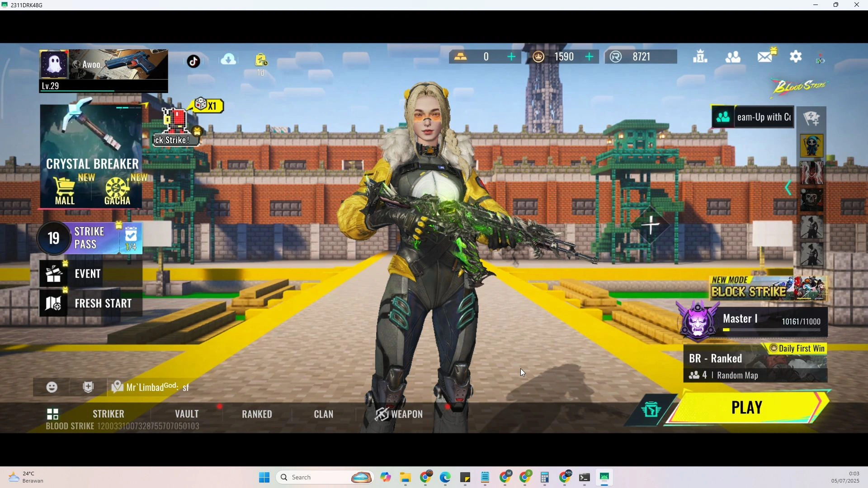The height and width of the screenshot is (488, 868).
Task: Click the cloud download icon
Action: click(x=229, y=59)
